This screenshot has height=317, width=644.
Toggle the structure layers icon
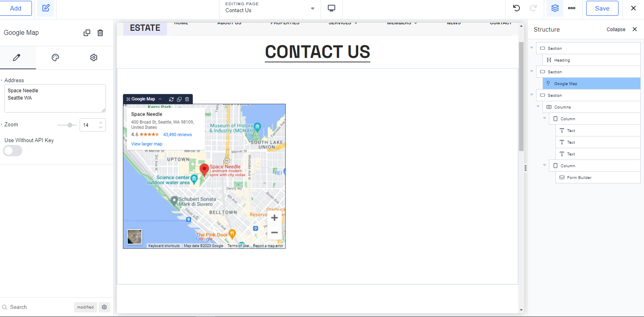(x=555, y=8)
